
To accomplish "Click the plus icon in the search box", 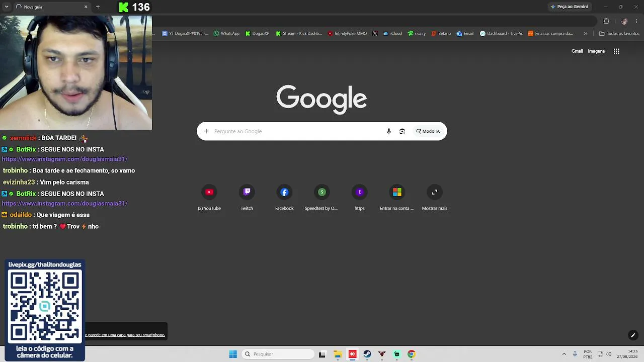I will point(206,131).
